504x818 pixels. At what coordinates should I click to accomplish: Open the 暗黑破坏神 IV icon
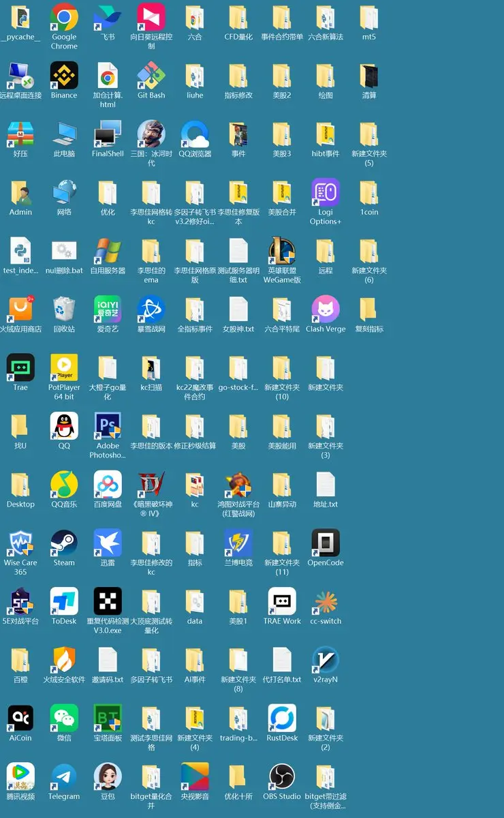click(x=151, y=485)
